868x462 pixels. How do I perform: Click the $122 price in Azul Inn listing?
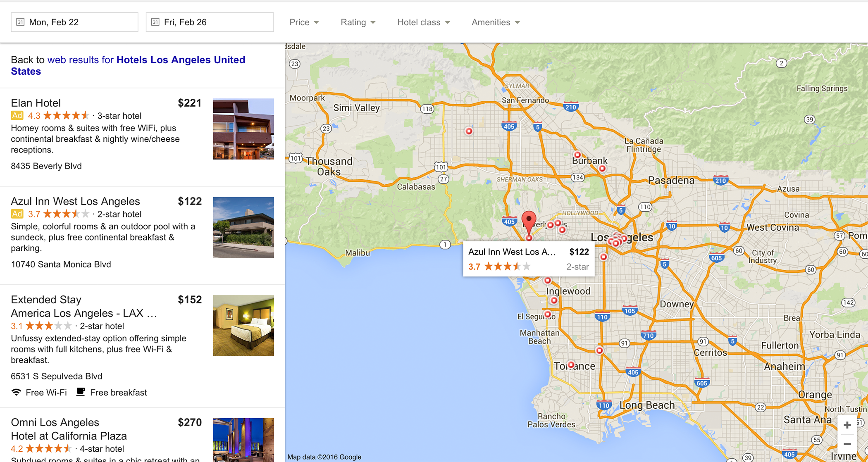tap(190, 201)
